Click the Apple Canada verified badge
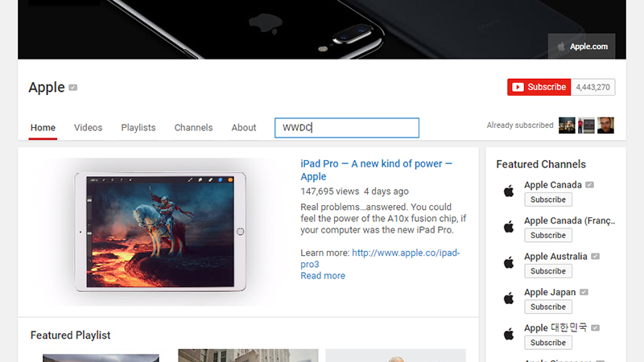This screenshot has width=644, height=362. point(590,185)
